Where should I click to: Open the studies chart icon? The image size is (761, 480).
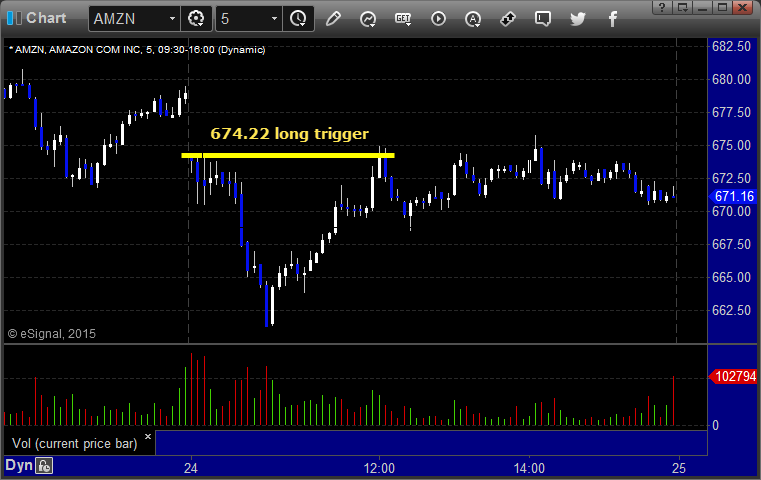[x=368, y=19]
